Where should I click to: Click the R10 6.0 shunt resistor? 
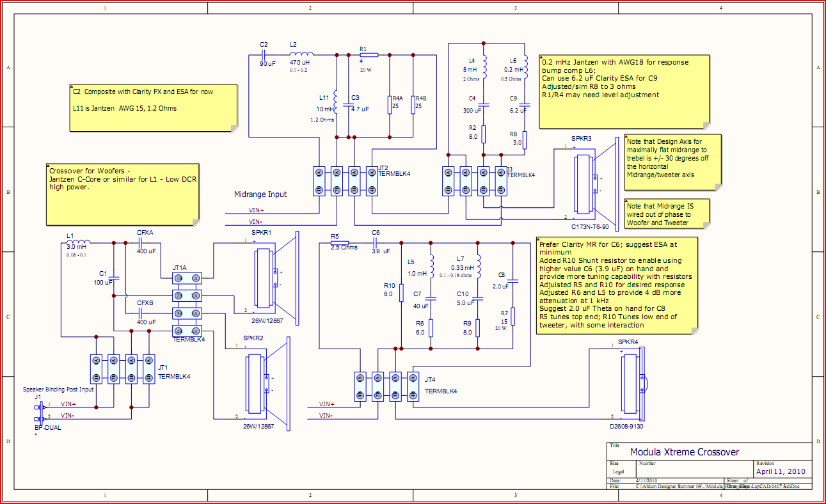point(401,293)
